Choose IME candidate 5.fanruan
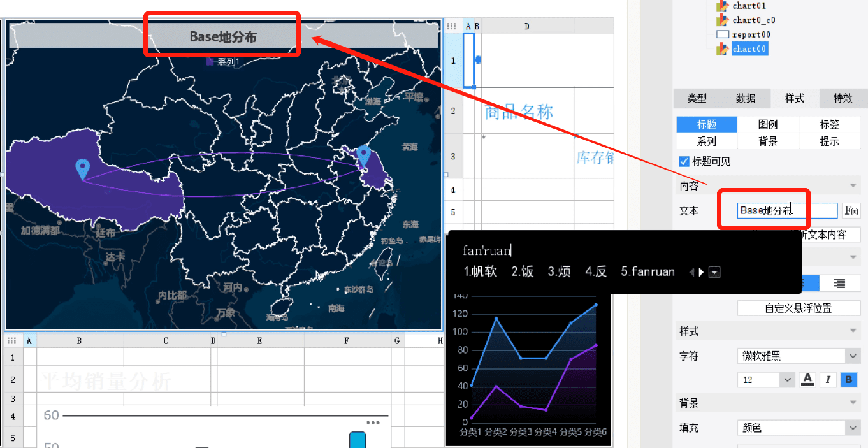 (647, 272)
